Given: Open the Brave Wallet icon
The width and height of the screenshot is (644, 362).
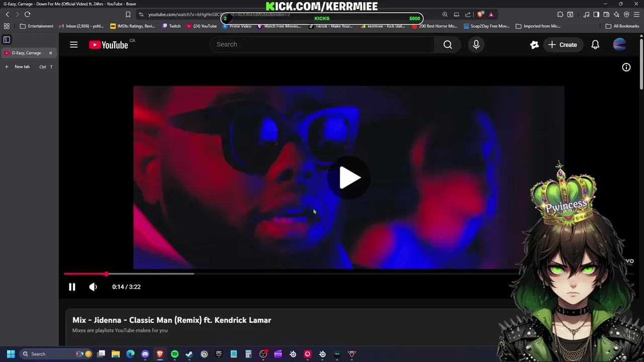Looking at the screenshot, I should click(606, 15).
